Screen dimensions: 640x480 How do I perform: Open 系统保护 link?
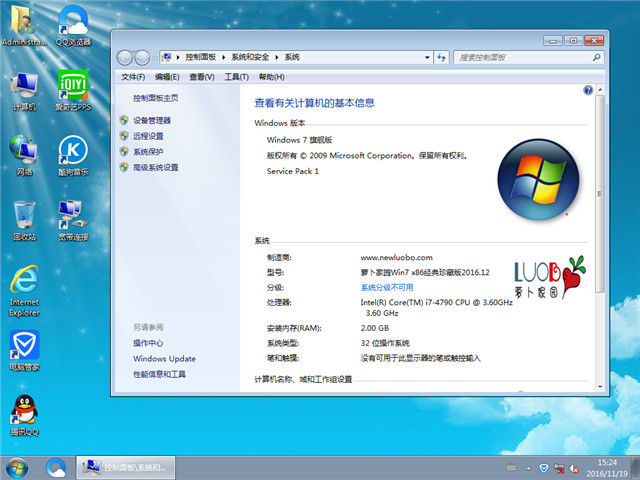coord(148,151)
